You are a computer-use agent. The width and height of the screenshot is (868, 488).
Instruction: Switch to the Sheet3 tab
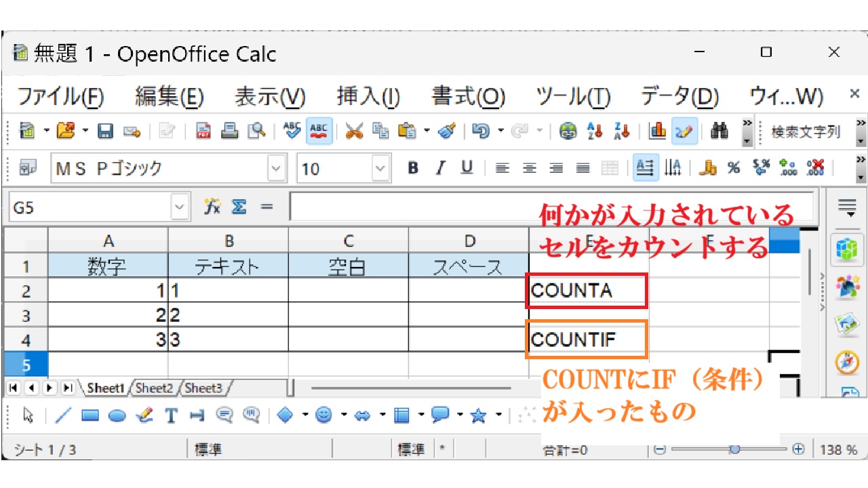pos(203,388)
